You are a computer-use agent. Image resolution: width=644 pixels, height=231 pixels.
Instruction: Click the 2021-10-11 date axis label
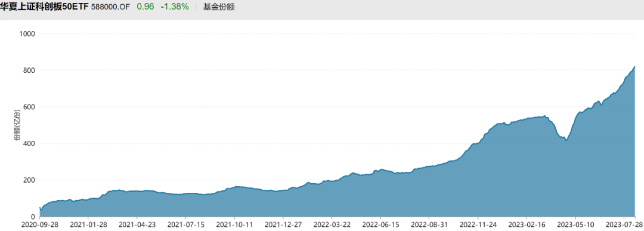[x=234, y=226]
